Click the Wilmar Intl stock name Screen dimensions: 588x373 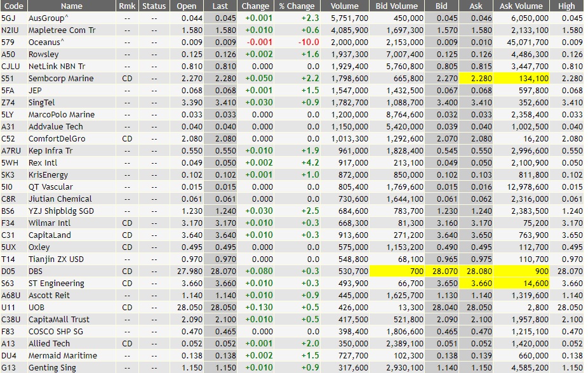tap(50, 223)
